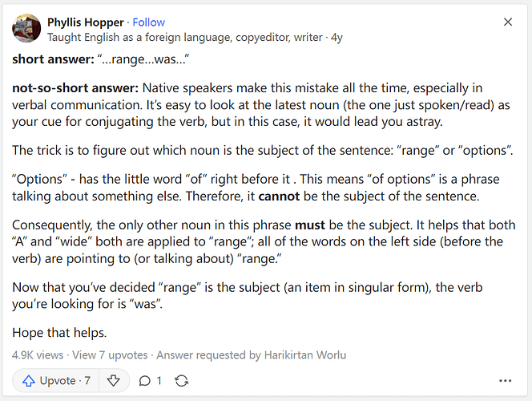Viewport: 532px width, 401px height.
Task: Click the '4y' answer timestamp
Action: pyautogui.click(x=337, y=38)
